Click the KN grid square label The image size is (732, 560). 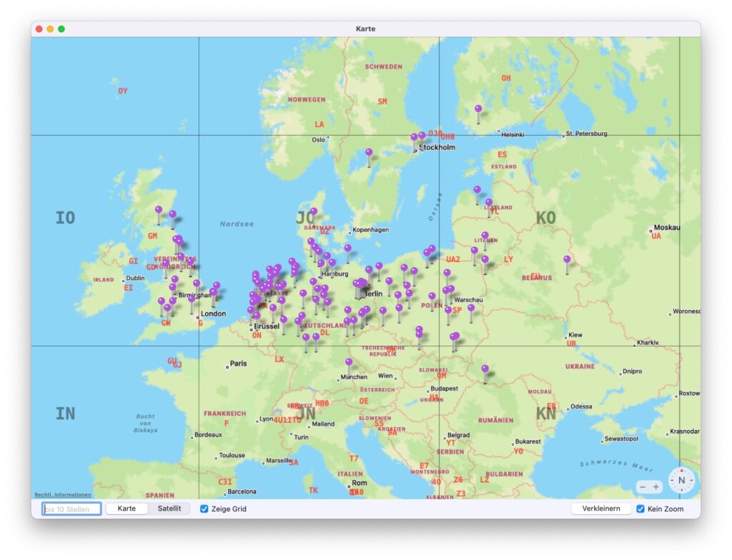[x=545, y=414]
